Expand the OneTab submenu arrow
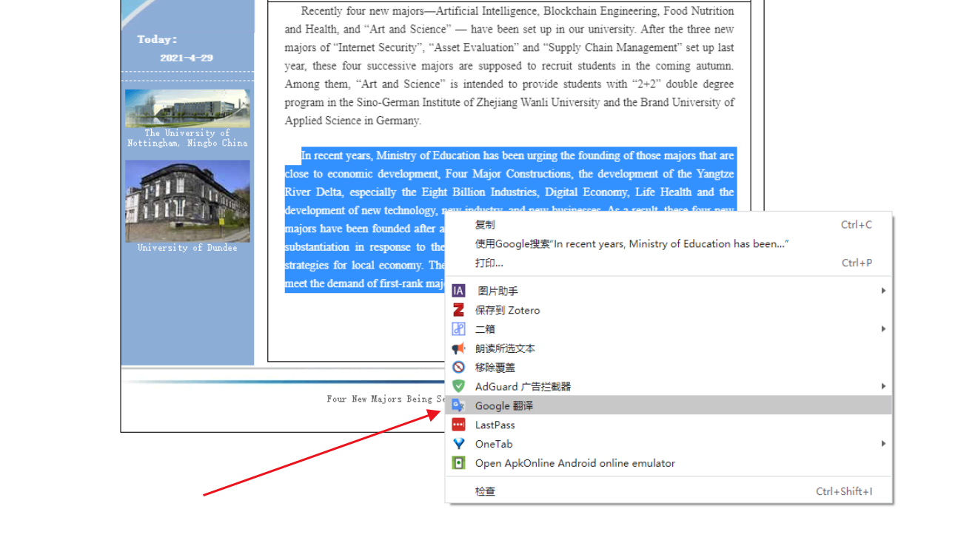 tap(883, 444)
